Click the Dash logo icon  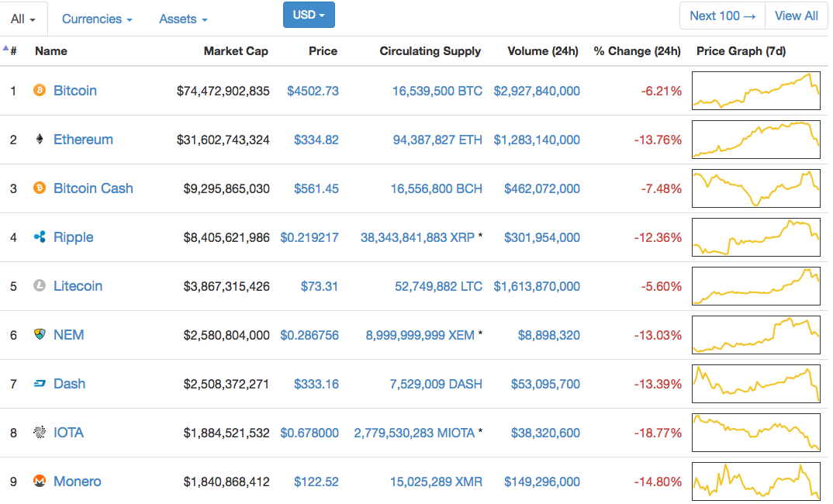[x=40, y=384]
